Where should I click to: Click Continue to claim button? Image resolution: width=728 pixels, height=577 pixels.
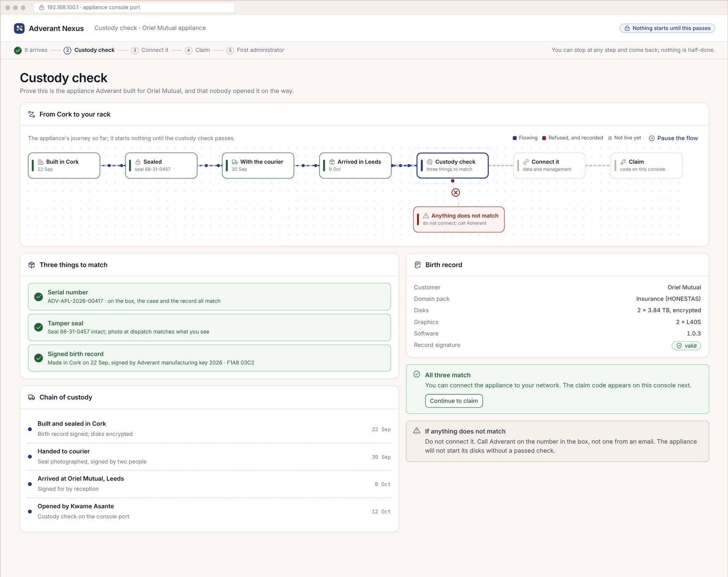point(454,401)
